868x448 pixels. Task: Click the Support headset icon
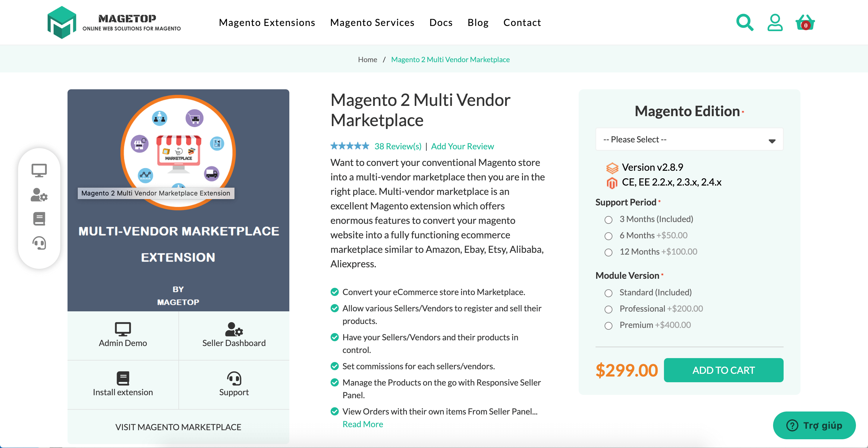(234, 378)
